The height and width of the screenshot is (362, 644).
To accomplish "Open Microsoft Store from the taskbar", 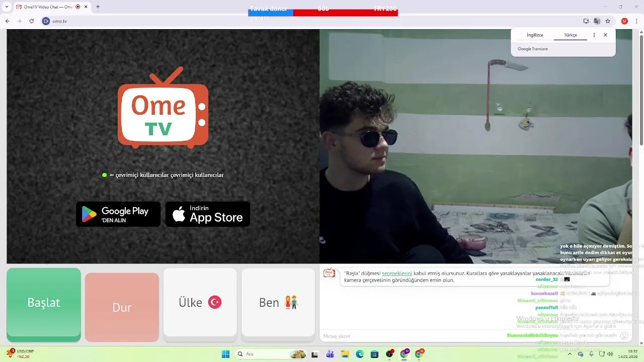I will click(x=374, y=354).
